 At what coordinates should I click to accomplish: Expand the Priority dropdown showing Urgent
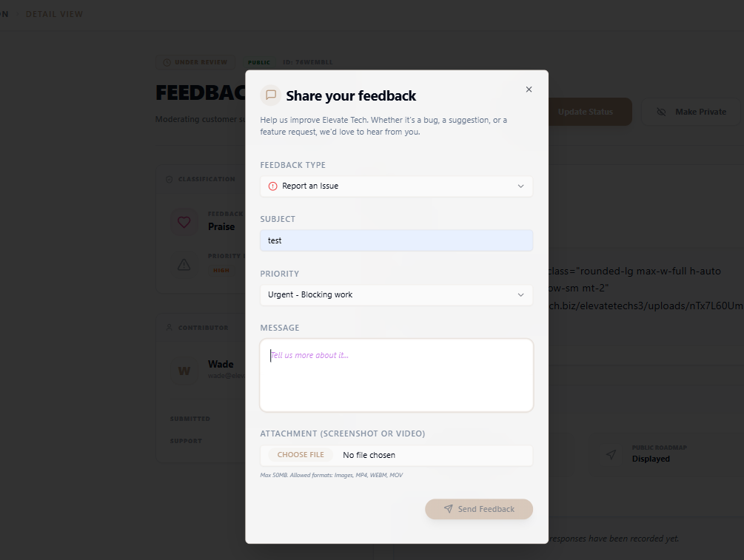tap(396, 295)
